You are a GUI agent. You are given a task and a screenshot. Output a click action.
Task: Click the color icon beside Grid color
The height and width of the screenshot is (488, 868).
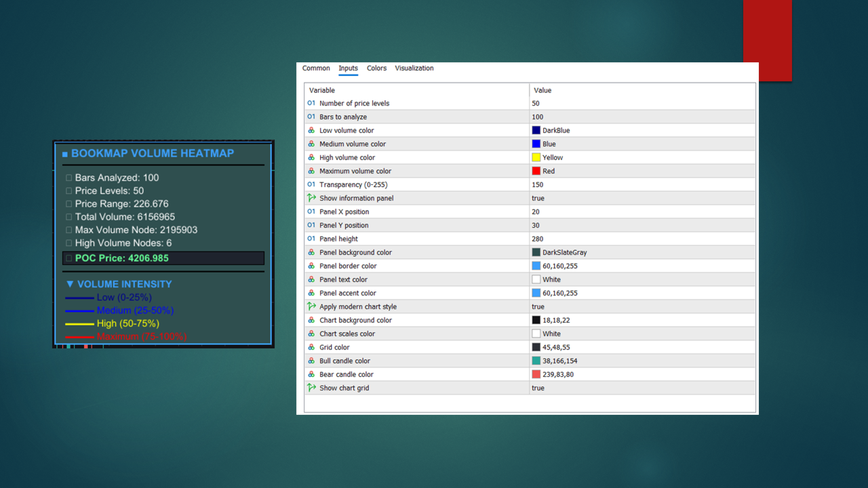click(311, 347)
